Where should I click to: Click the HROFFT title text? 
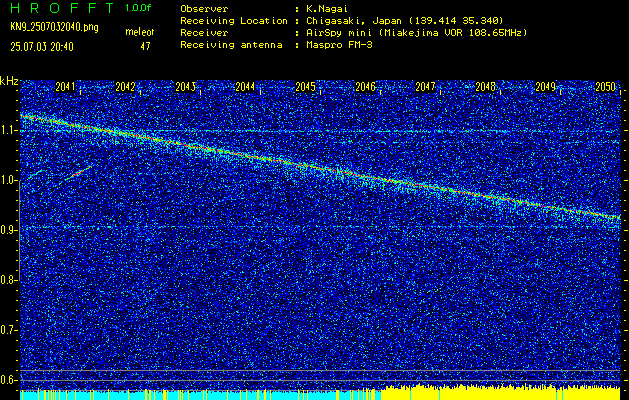point(63,8)
